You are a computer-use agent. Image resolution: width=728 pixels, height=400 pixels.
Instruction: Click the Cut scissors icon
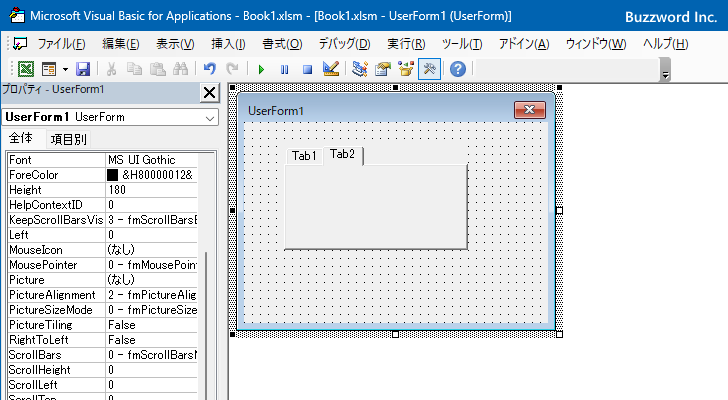coord(111,69)
